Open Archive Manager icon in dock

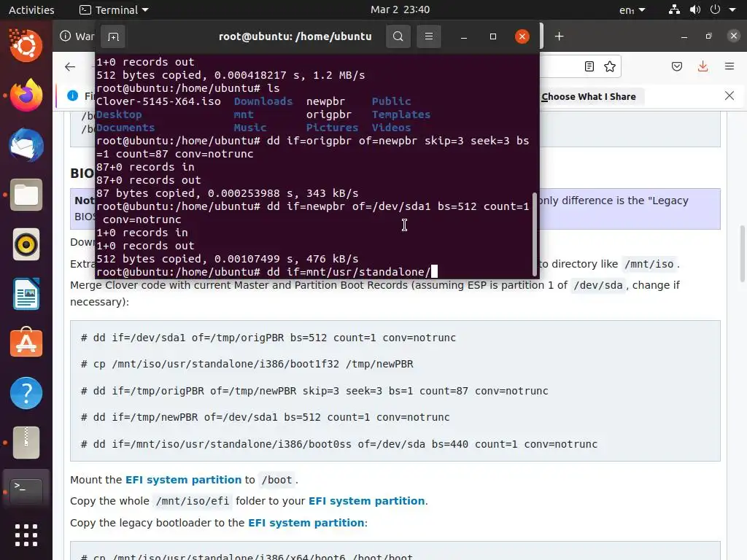point(26,443)
